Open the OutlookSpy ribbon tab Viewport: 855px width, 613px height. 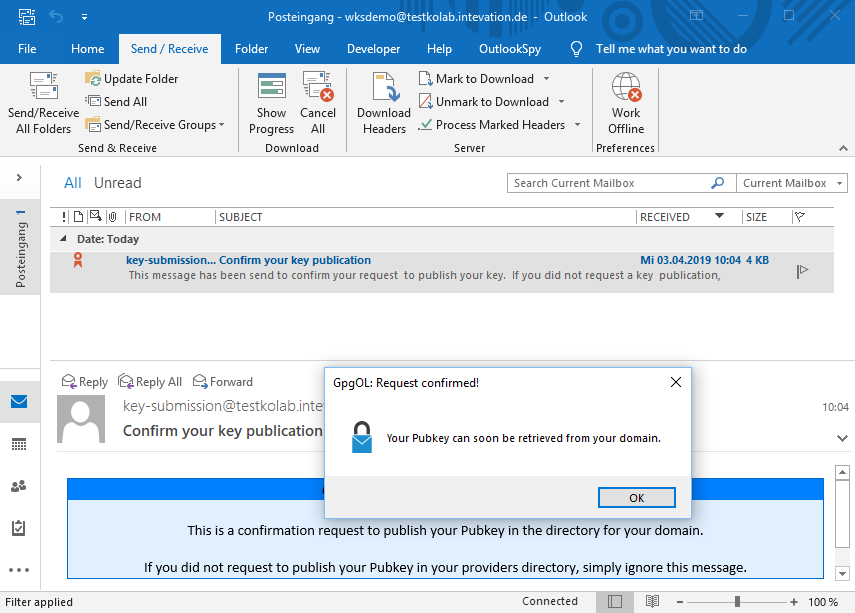click(x=510, y=49)
